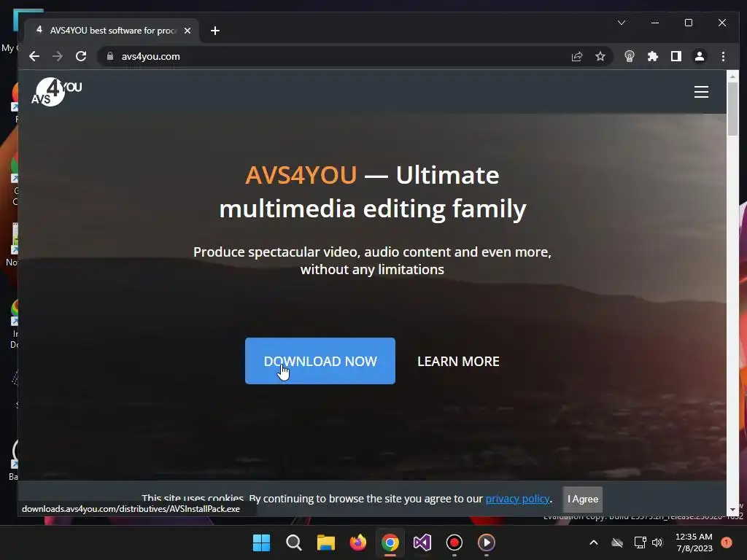Open the LEARN MORE link
The image size is (747, 560).
(x=458, y=362)
